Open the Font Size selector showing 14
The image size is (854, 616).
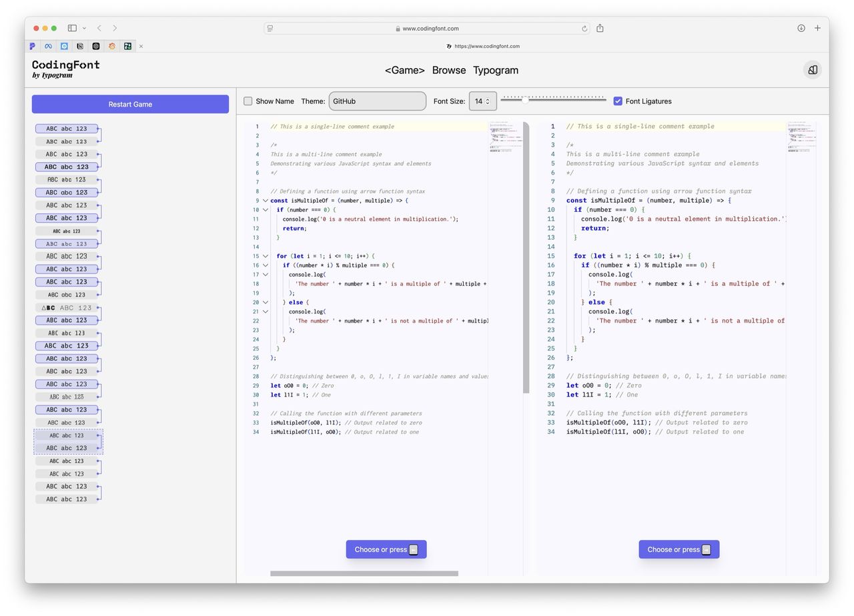[x=482, y=101]
